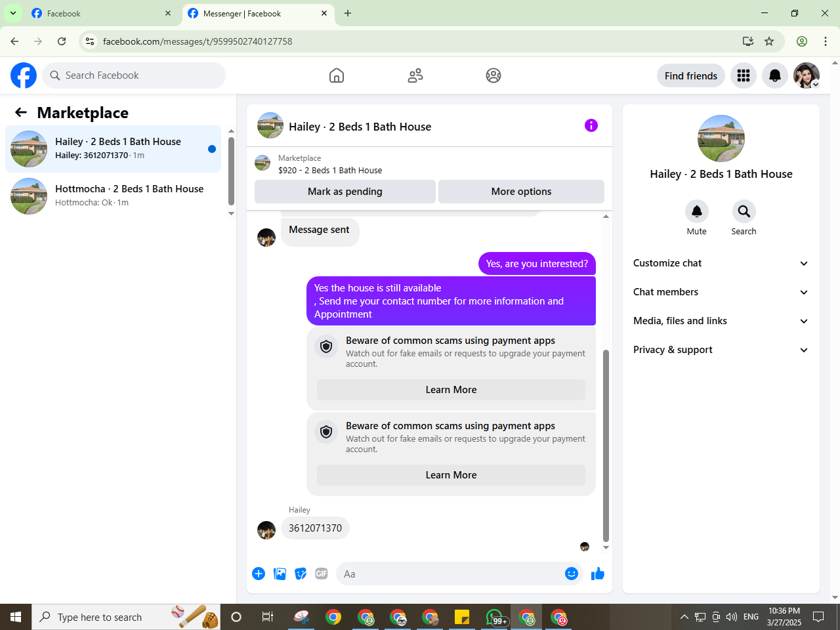Viewport: 840px width, 630px height.
Task: Open WhatsApp from the taskbar
Action: (x=495, y=617)
